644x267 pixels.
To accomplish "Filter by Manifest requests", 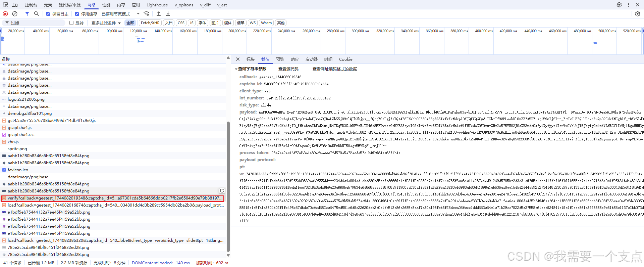I will click(240, 23).
